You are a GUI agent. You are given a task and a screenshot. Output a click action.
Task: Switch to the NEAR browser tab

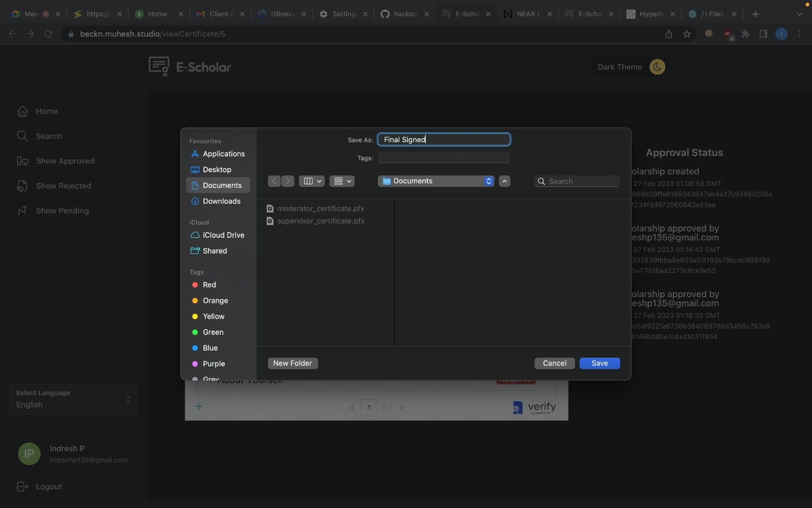coord(528,14)
